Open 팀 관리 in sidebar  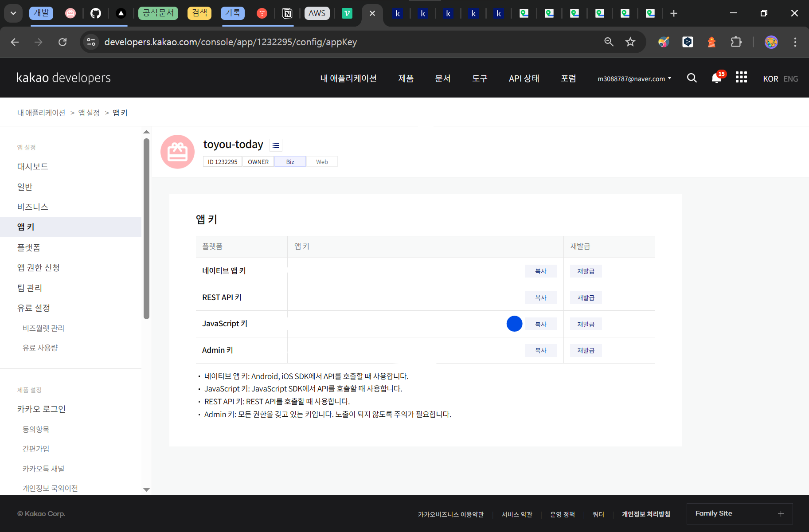(30, 288)
